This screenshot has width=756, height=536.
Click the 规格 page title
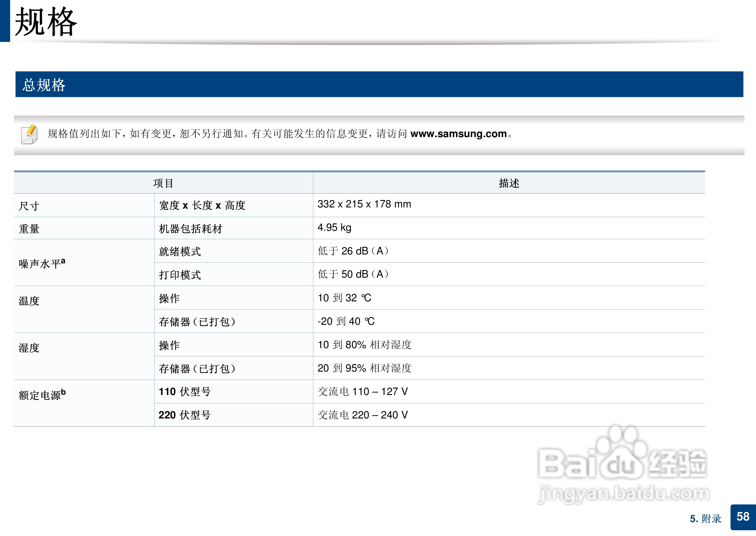pyautogui.click(x=46, y=22)
